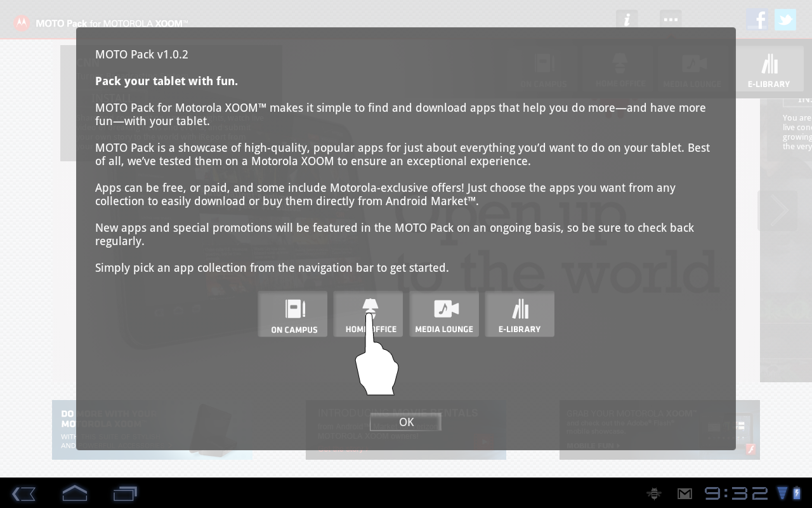Image resolution: width=812 pixels, height=508 pixels.
Task: Click the paragraph starting "MOTO Pack is a showcase"
Action: (402, 154)
